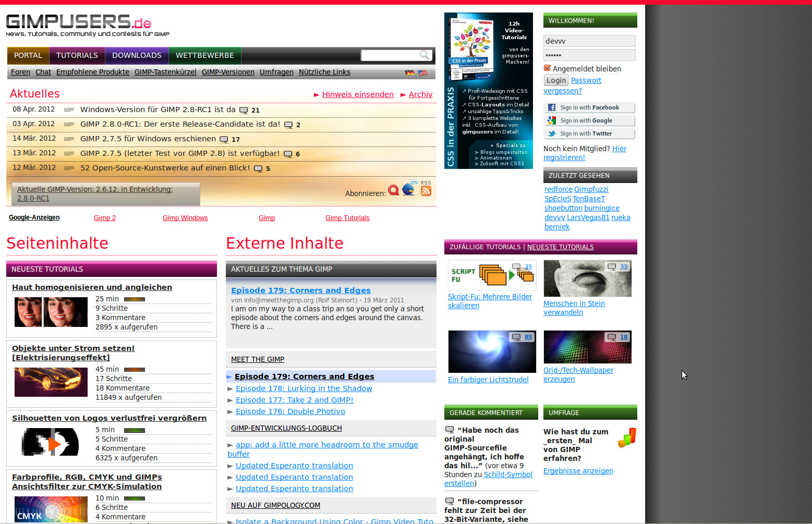Image resolution: width=812 pixels, height=524 pixels.
Task: Click news type icon next to 14 Mär. 2012
Action: click(x=69, y=139)
